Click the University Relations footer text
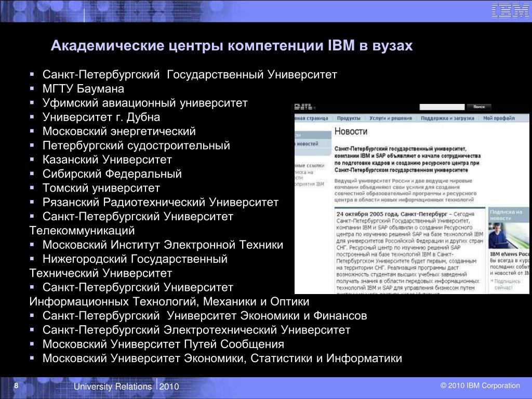 (113, 387)
